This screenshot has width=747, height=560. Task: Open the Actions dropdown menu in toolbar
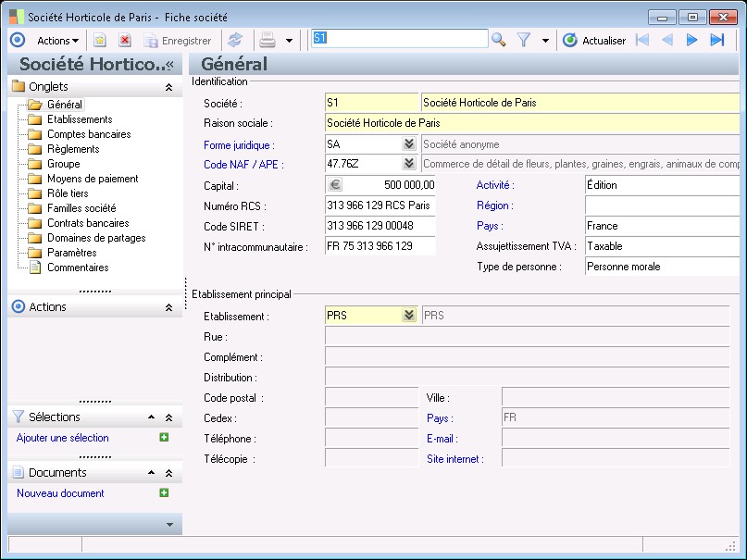57,41
